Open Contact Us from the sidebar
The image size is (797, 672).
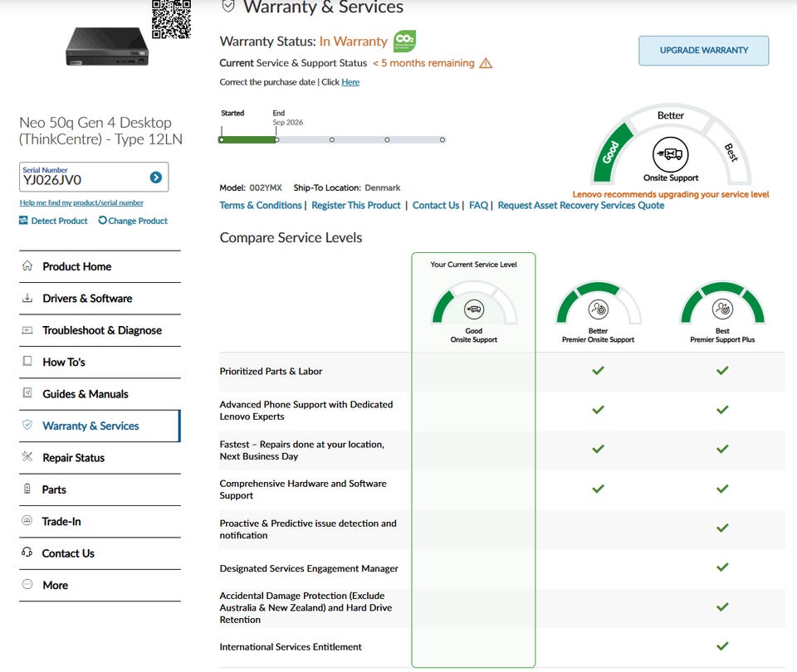coord(100,553)
